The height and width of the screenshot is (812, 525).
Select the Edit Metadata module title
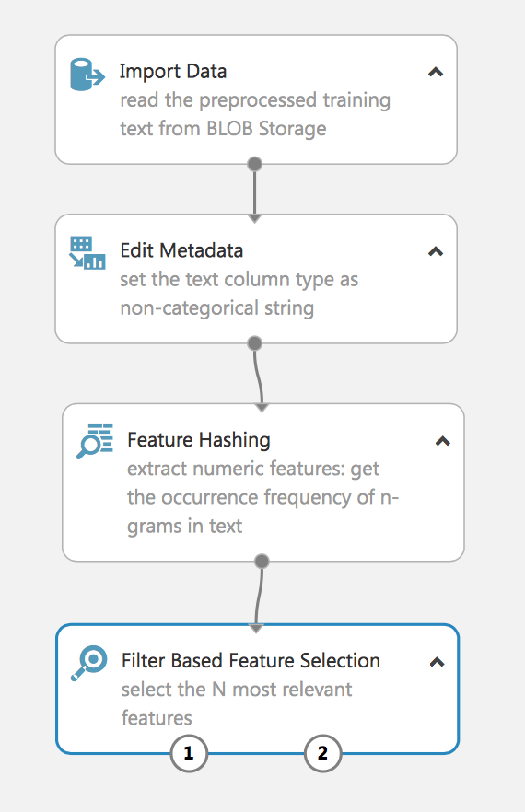click(x=181, y=250)
